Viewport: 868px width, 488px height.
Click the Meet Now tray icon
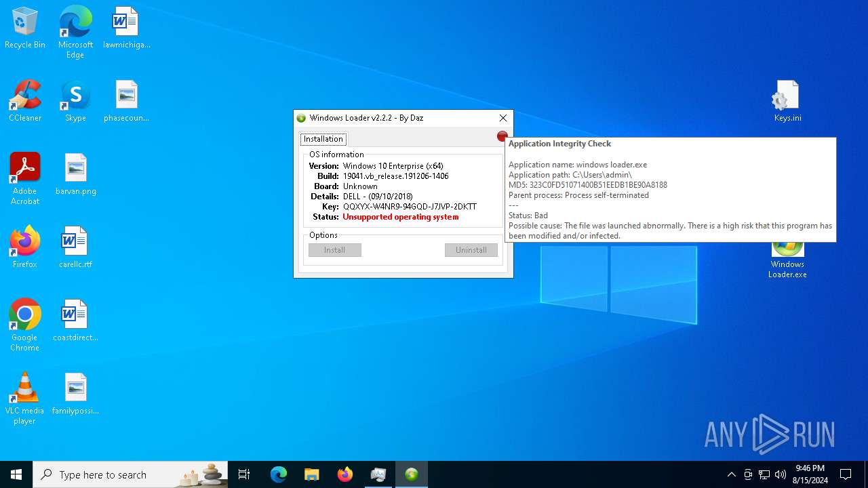pyautogui.click(x=748, y=474)
